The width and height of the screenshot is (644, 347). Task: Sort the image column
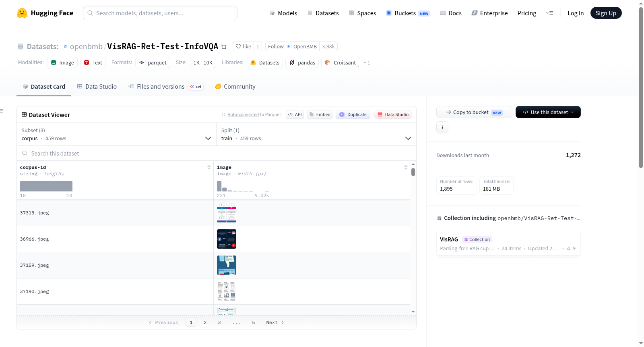[x=406, y=167]
